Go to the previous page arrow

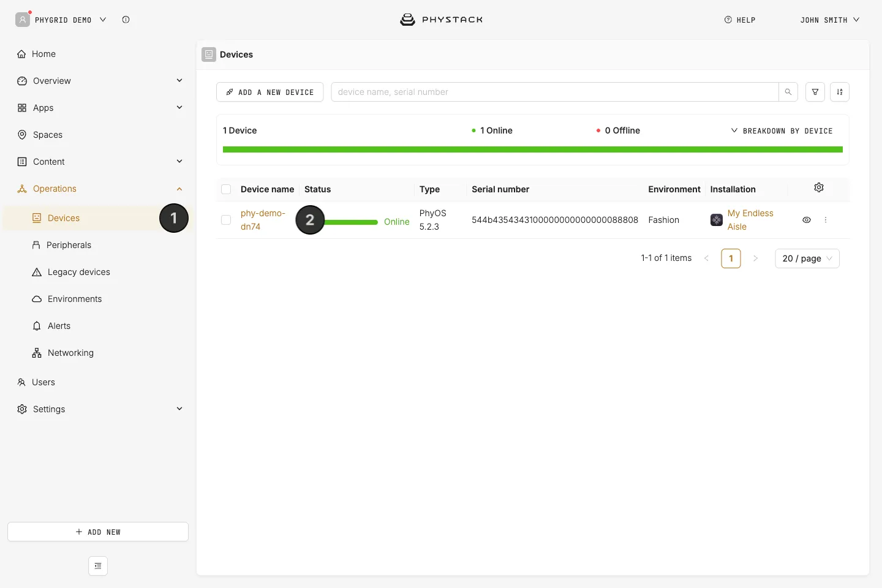[706, 258]
